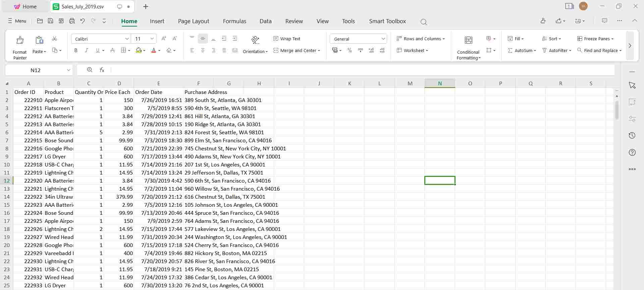Switch to the Page Layout tab

coord(194,21)
